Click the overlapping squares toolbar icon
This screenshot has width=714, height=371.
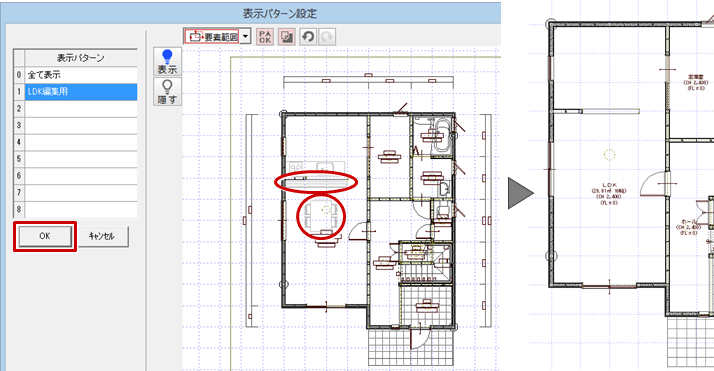(286, 37)
